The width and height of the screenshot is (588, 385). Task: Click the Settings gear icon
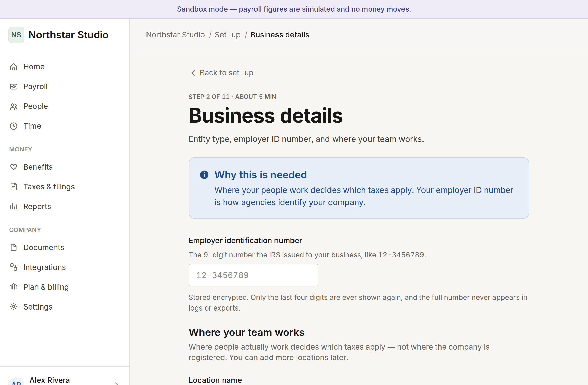(14, 307)
